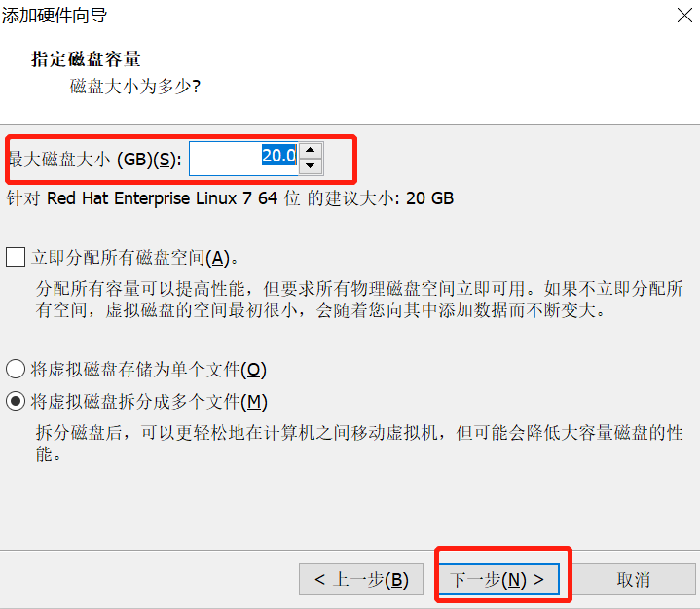Click the 最大磁盘大小 (GB) input field
The image size is (700, 609).
point(243,159)
